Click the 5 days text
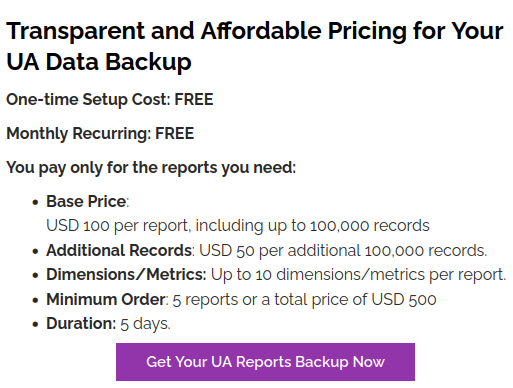Image resolution: width=513 pixels, height=388 pixels. click(x=145, y=324)
